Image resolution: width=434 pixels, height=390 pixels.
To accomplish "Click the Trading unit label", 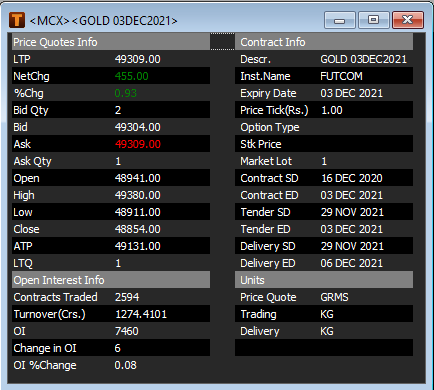I will [x=259, y=314].
